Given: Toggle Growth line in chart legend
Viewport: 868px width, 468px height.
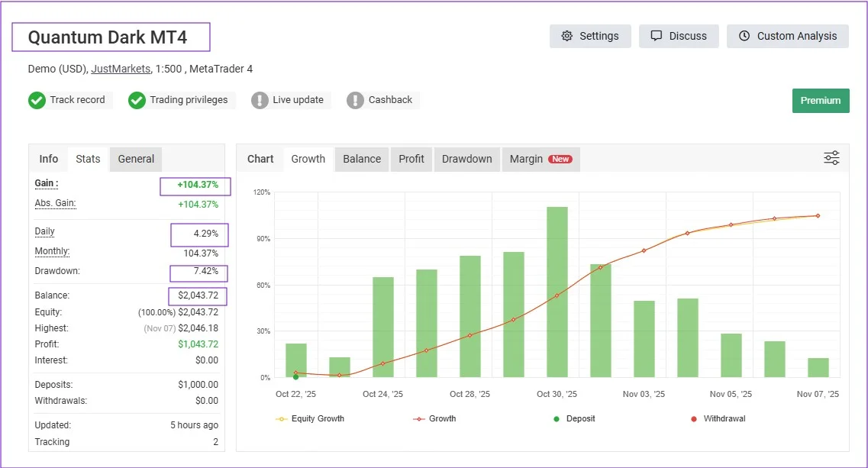Looking at the screenshot, I should (434, 418).
